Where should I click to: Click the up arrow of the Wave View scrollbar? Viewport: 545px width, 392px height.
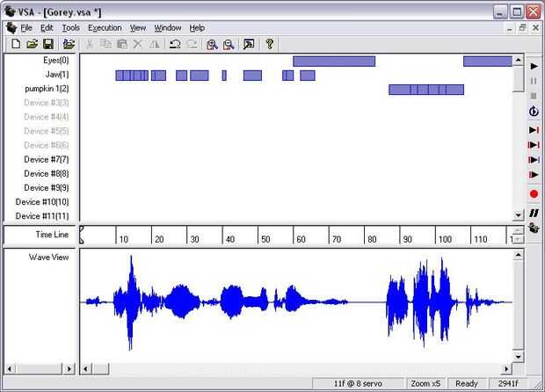[518, 256]
